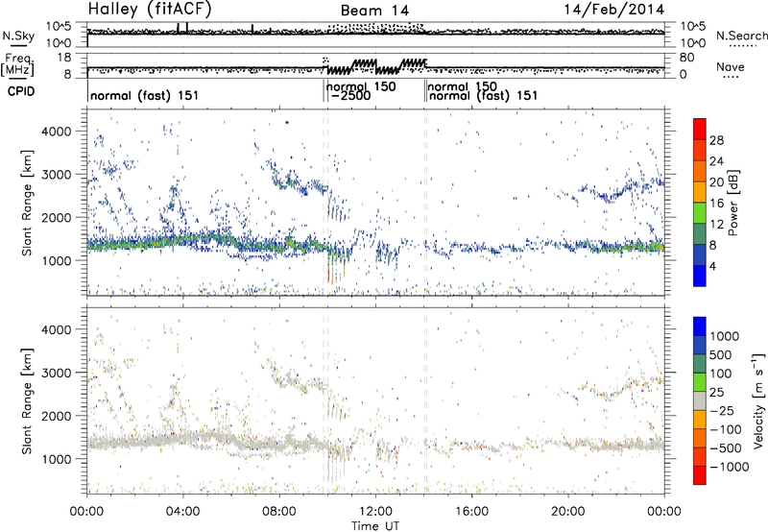
Task: Click the '-2500' CPID value
Action: 350,95
